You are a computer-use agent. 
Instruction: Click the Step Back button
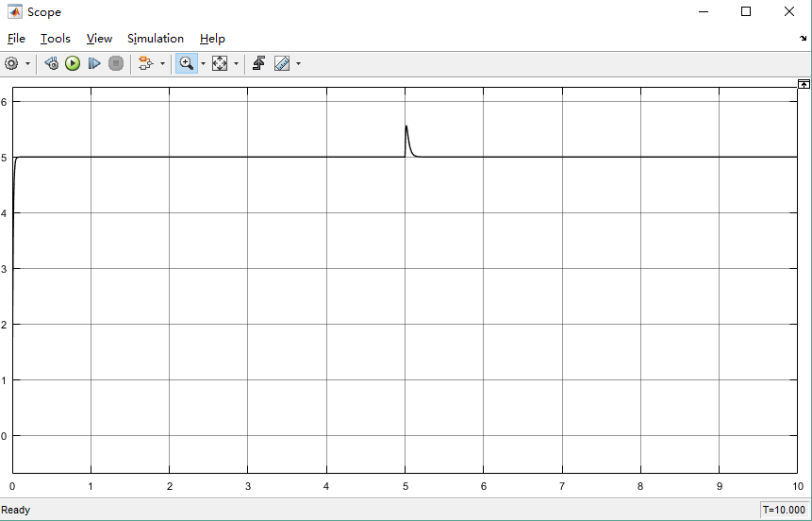(52, 63)
